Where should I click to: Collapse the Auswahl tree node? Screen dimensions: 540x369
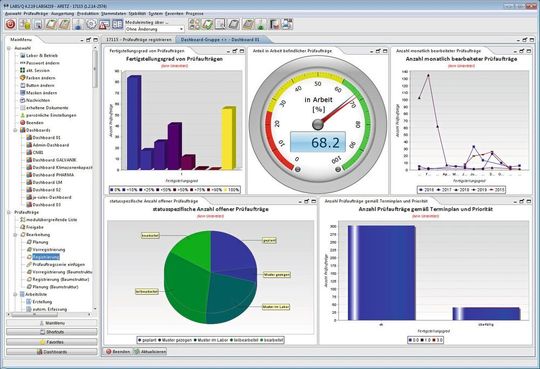(x=9, y=48)
